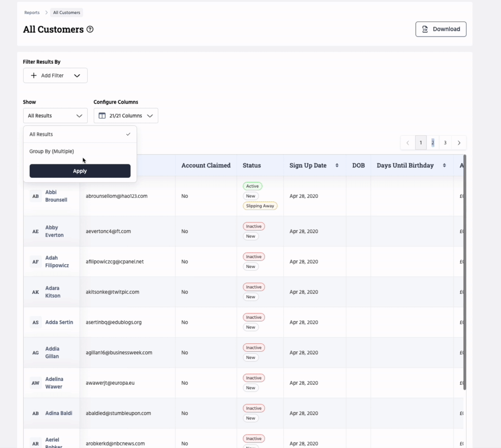Viewport: 501px width, 448px height.
Task: Click the Slipping Away status badge
Action: pyautogui.click(x=260, y=206)
